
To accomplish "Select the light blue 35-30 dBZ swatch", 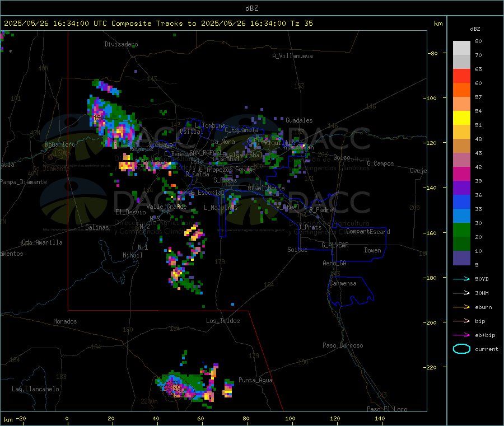I will pos(461,216).
